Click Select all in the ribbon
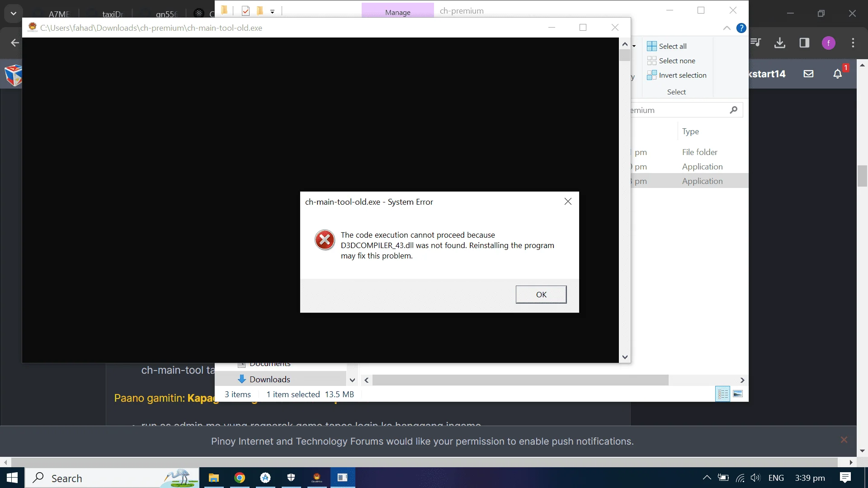The image size is (868, 488). (x=667, y=46)
